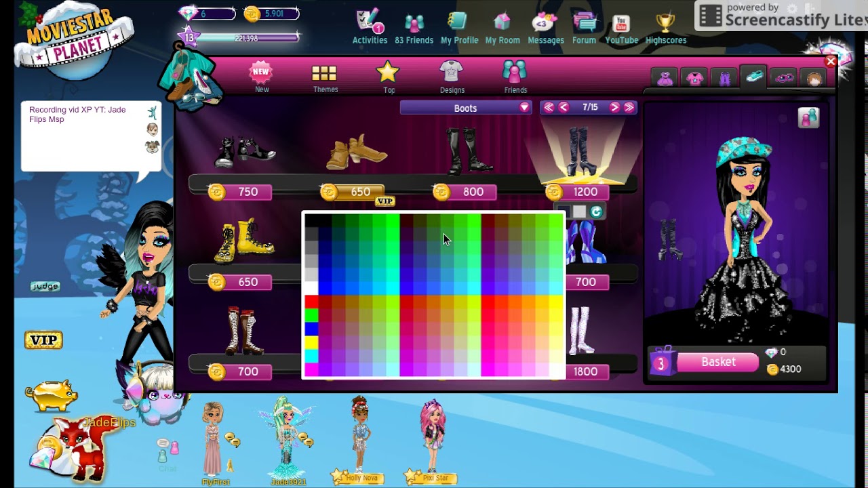Click the 1800 price button
The image size is (868, 488).
coord(585,371)
